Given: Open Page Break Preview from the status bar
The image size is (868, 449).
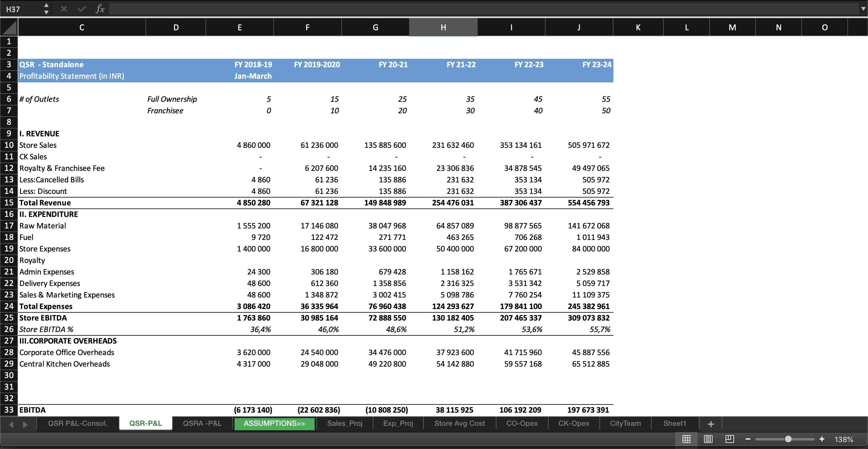Looking at the screenshot, I should point(729,439).
